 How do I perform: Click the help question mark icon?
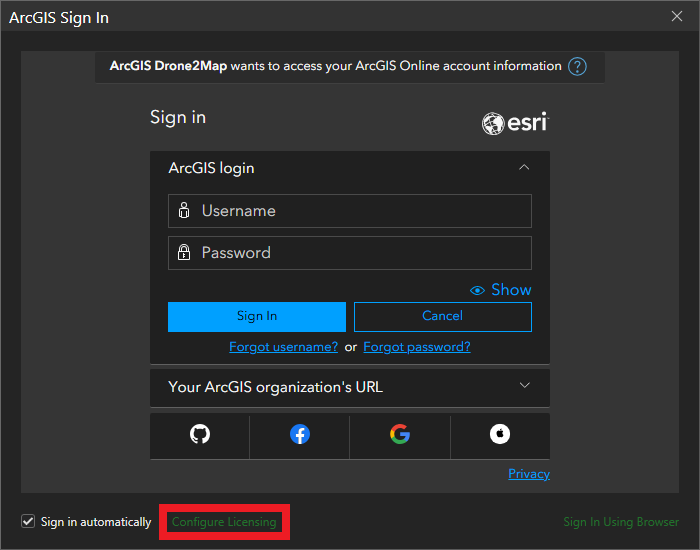577,67
